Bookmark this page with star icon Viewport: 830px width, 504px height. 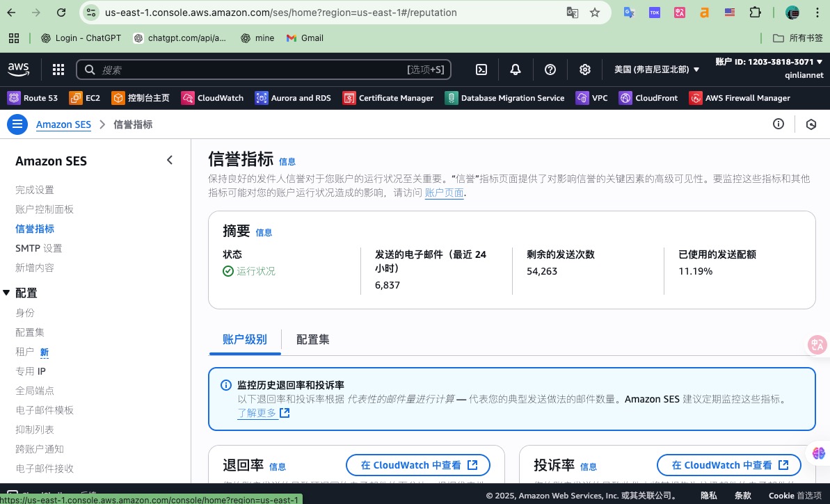(x=595, y=13)
